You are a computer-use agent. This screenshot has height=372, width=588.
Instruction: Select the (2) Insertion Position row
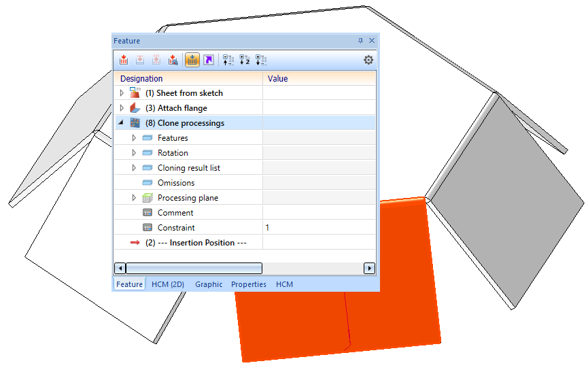tap(245, 243)
